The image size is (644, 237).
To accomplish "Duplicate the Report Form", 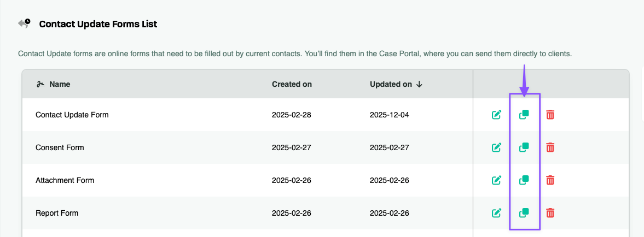I will pos(524,213).
